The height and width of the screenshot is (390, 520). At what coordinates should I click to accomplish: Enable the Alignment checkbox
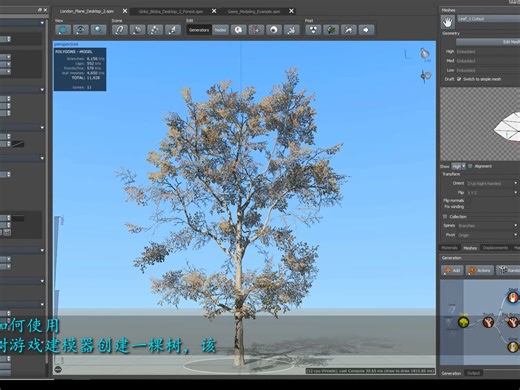pyautogui.click(x=470, y=166)
